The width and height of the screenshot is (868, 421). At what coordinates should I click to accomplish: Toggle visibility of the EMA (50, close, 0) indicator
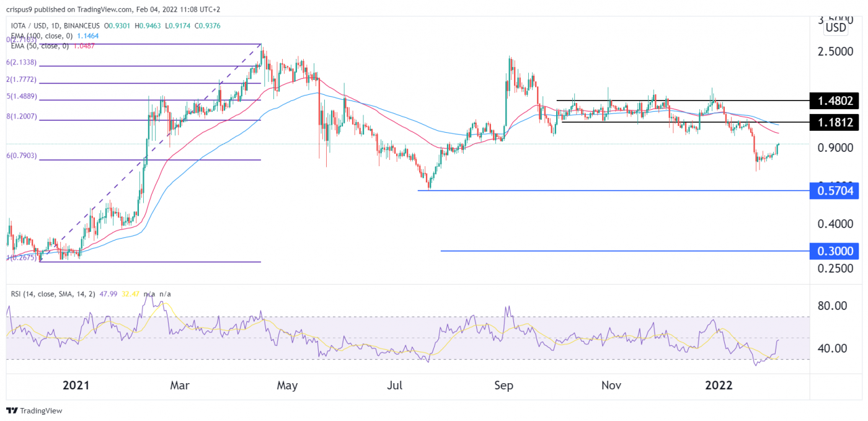(x=37, y=46)
